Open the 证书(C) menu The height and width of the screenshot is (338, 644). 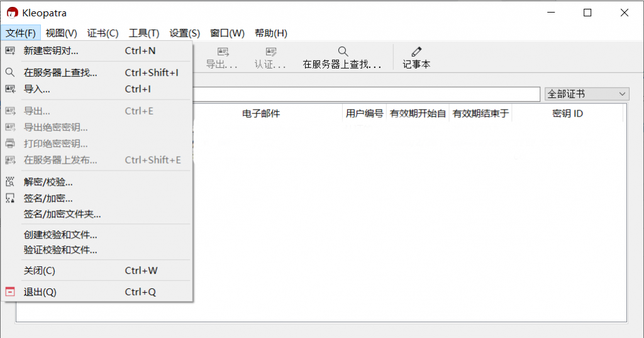click(103, 33)
